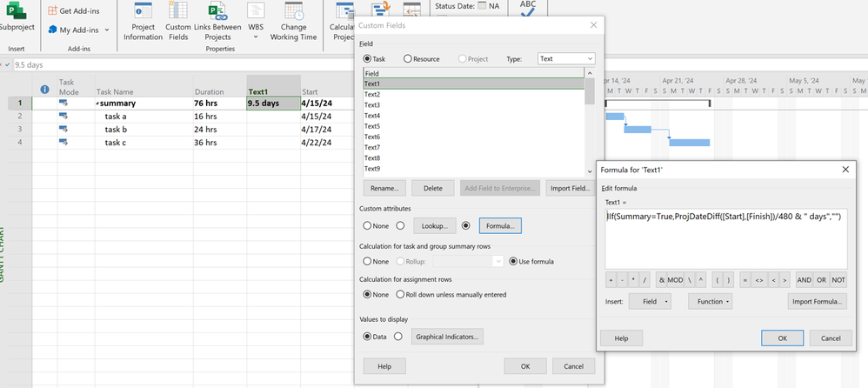Screen dimensions: 868x388
Task: Click the entry bar showing 9.5 days
Action: (183, 64)
